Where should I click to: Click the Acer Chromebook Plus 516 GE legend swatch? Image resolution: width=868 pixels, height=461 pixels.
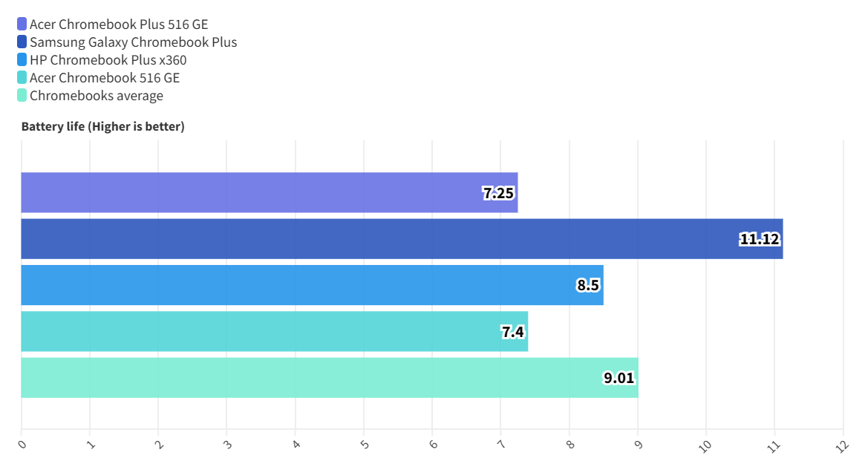tap(22, 24)
